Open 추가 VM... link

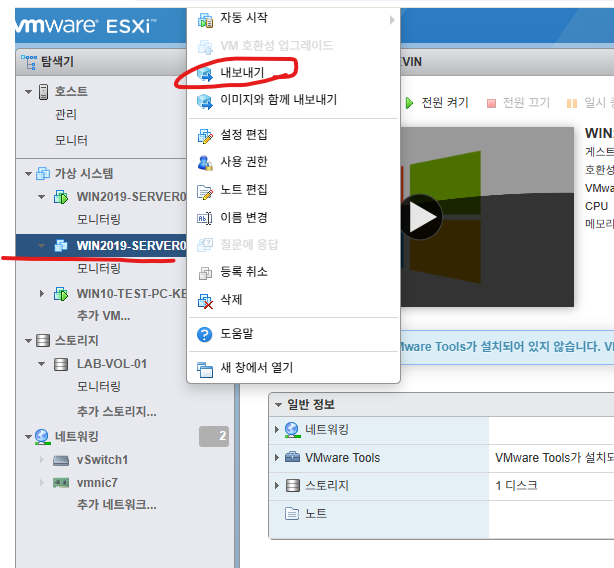[103, 316]
